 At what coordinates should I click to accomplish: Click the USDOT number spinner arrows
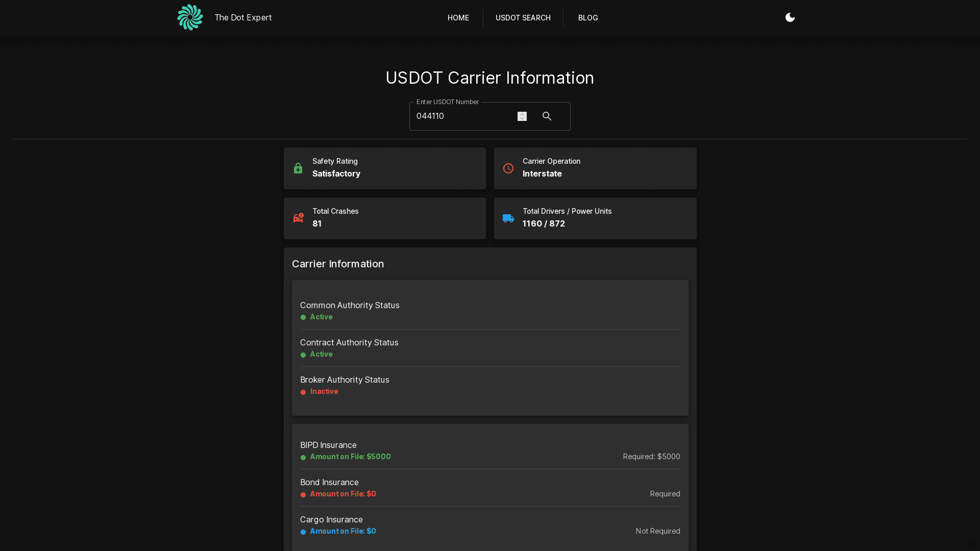[x=522, y=116]
